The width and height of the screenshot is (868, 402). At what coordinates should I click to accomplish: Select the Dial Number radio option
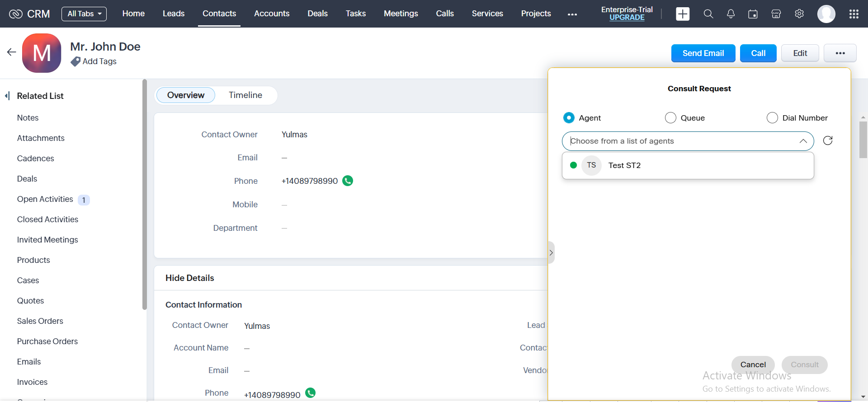pos(772,118)
